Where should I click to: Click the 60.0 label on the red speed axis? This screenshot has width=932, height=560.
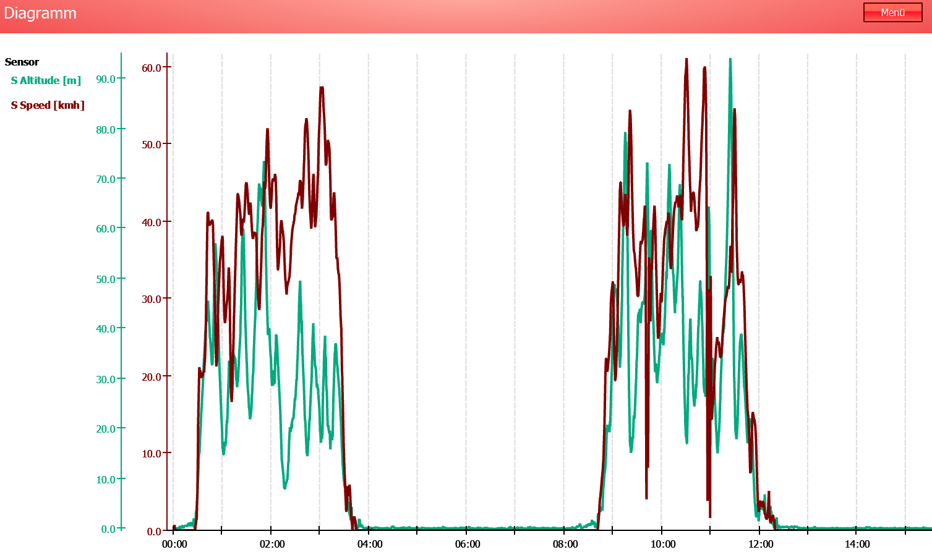pos(152,67)
